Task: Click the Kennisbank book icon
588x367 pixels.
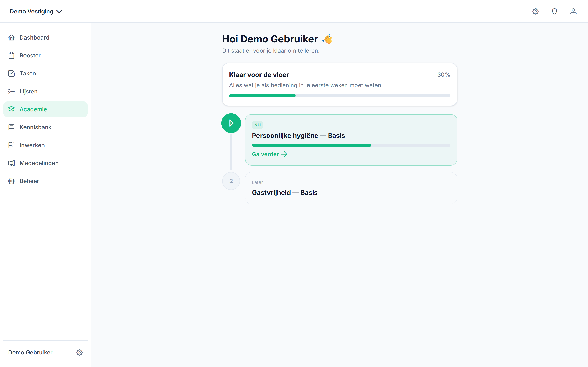Action: (11, 127)
